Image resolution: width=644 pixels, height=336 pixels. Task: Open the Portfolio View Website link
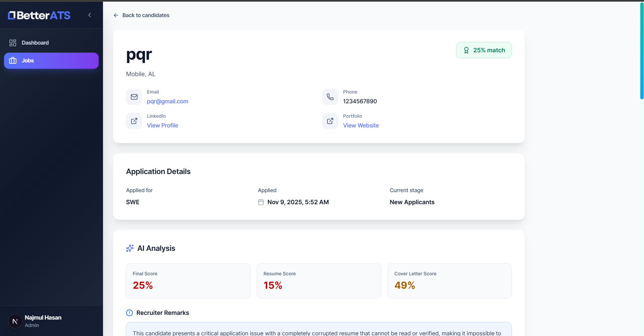pos(361,125)
